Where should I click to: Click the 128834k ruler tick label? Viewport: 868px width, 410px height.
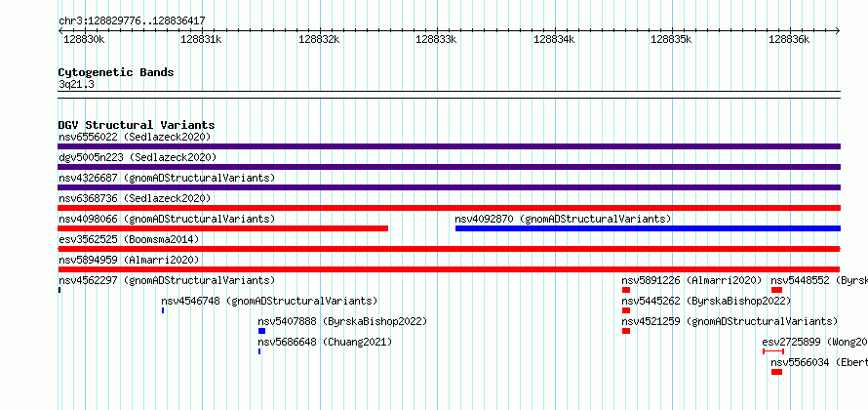click(553, 39)
